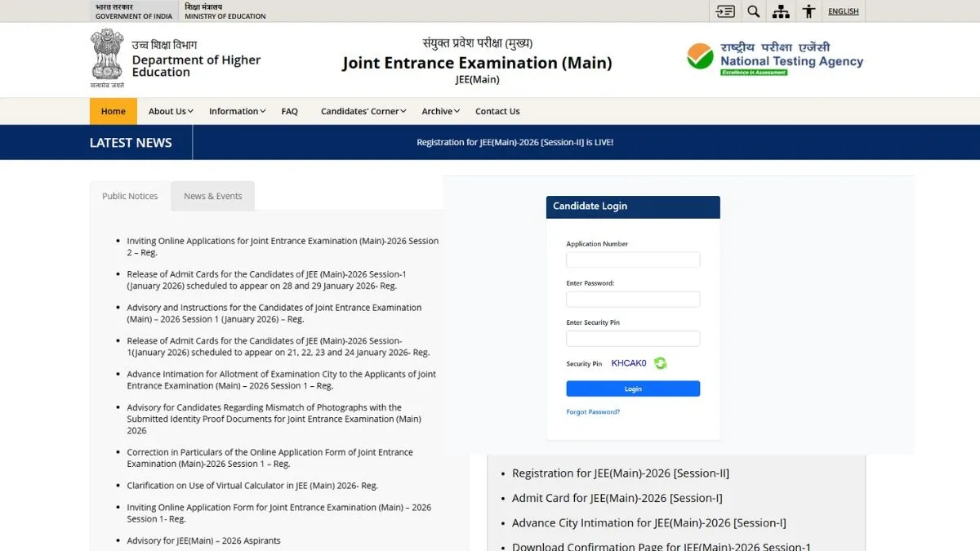Open the sitemap icon in top bar

click(x=782, y=11)
